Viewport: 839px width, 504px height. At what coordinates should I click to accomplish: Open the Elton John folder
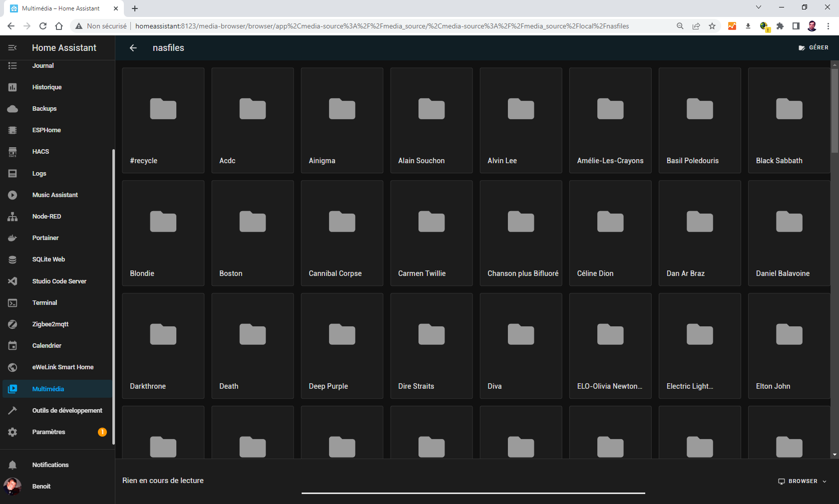tap(789, 346)
